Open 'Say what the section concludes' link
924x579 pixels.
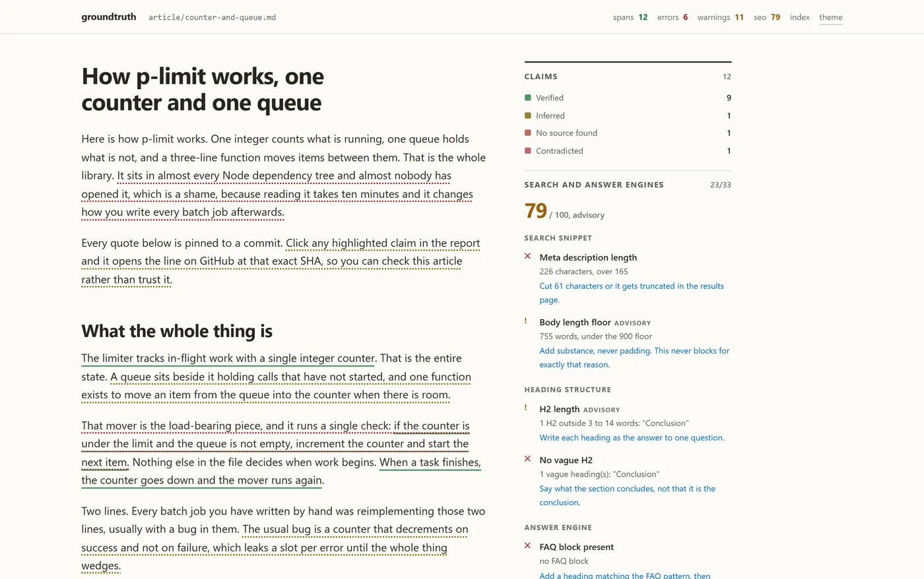click(627, 495)
